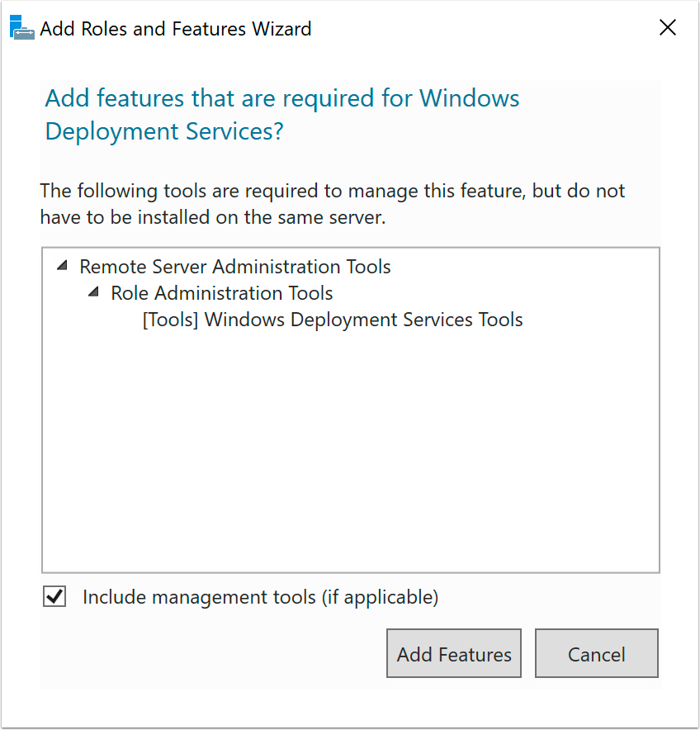Select the Role Administration Tools entry
This screenshot has height=730, width=700.
click(221, 292)
